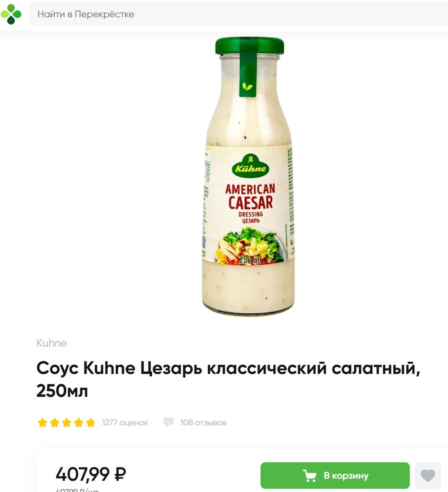This screenshot has height=492, width=448.
Task: Click the green bottle cap in photo
Action: 250,46
